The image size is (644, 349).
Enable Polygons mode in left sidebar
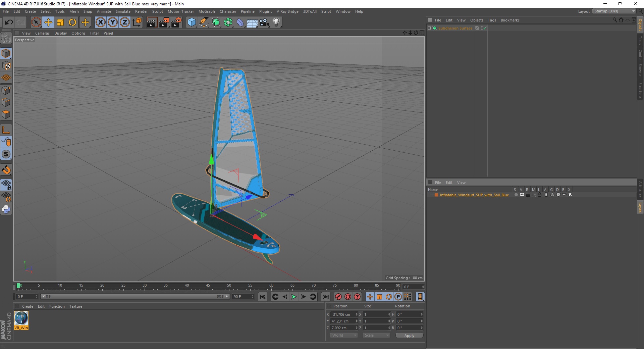click(x=6, y=114)
